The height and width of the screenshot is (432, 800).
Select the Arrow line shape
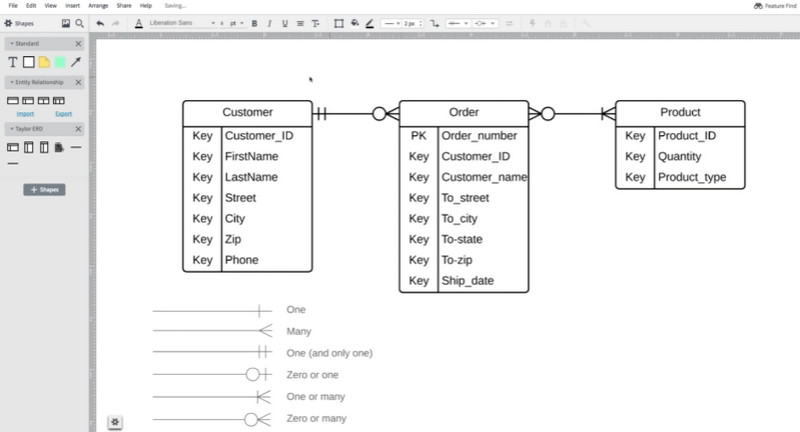click(76, 62)
